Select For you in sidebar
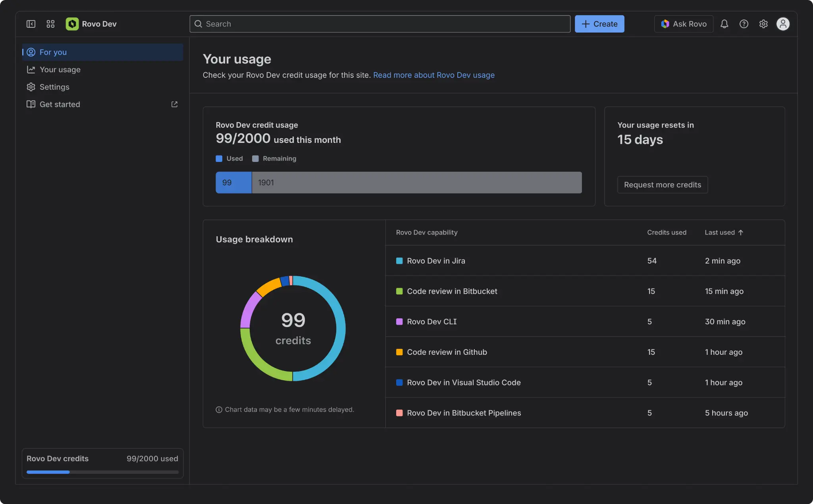The height and width of the screenshot is (504, 813). coord(53,52)
